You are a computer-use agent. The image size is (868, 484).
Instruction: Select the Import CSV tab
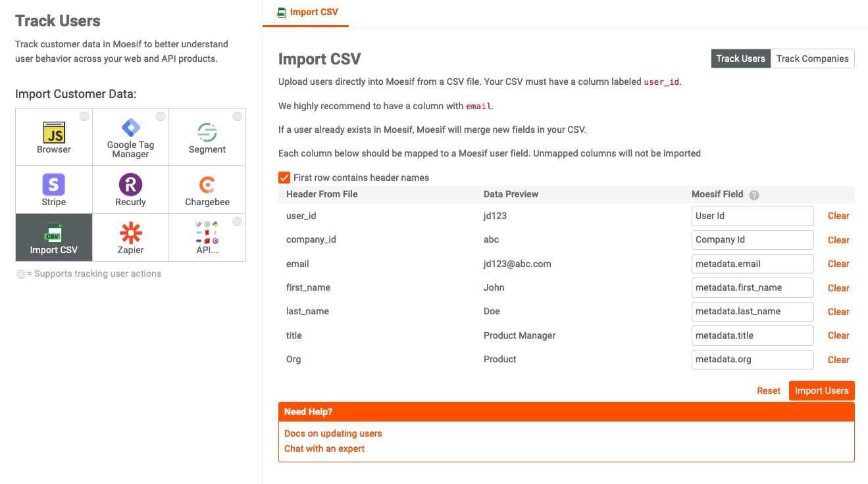tap(305, 12)
